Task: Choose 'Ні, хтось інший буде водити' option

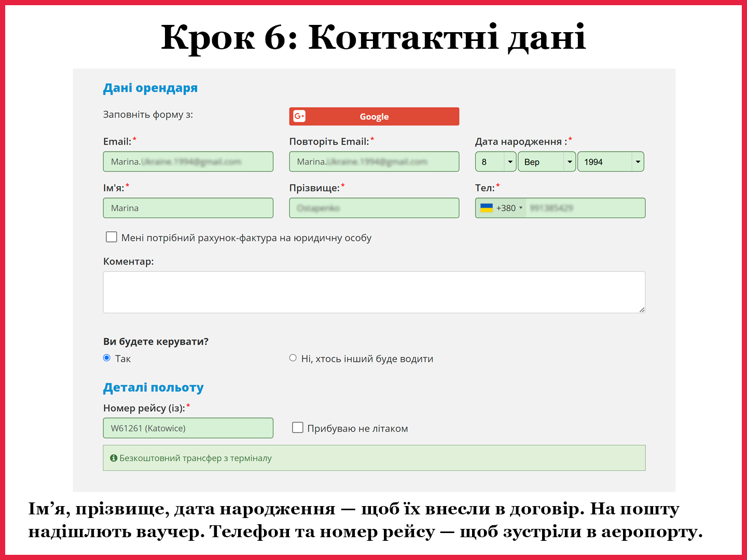Action: pyautogui.click(x=293, y=358)
